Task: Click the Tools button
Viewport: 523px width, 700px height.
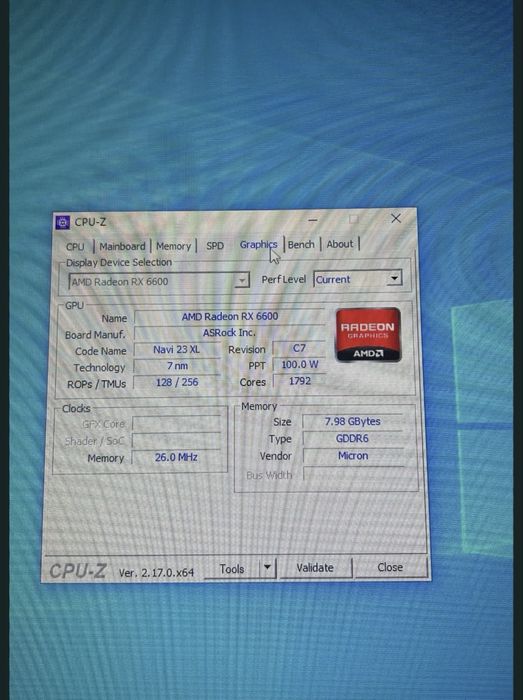Action: 232,569
